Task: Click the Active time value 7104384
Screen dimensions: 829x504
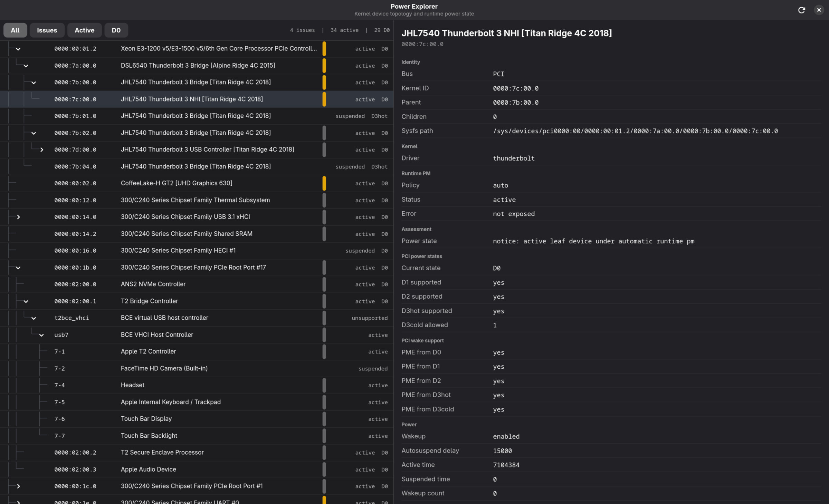Action: pos(506,465)
